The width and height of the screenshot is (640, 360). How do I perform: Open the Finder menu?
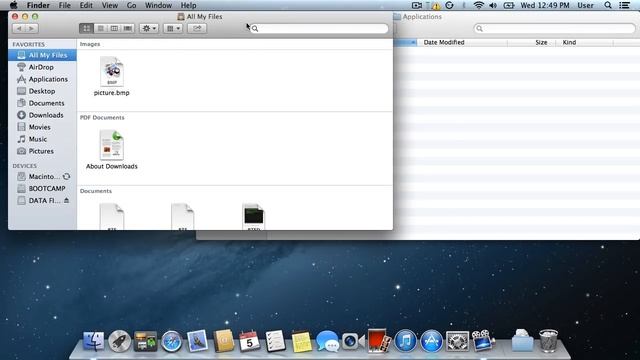click(38, 5)
